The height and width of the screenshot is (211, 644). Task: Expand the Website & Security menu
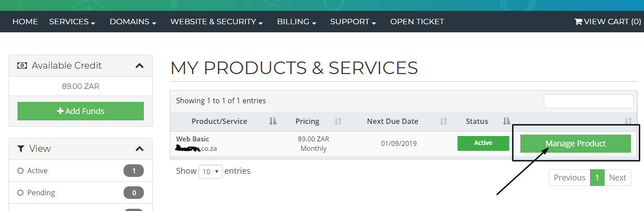click(217, 22)
